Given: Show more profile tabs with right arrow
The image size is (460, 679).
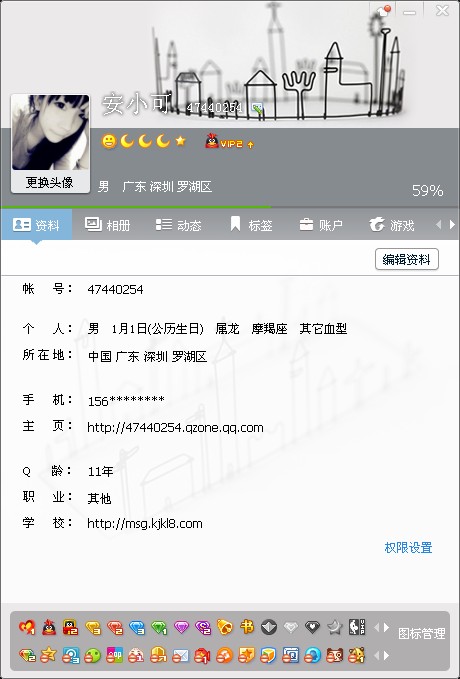Looking at the screenshot, I should pos(452,224).
